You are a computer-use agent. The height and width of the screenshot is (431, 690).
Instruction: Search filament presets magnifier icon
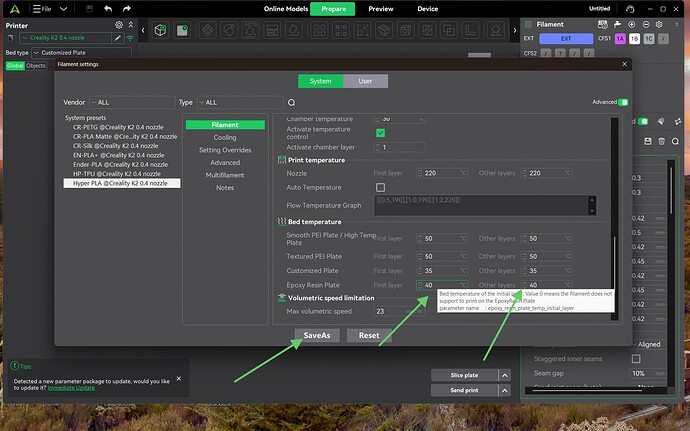(291, 103)
